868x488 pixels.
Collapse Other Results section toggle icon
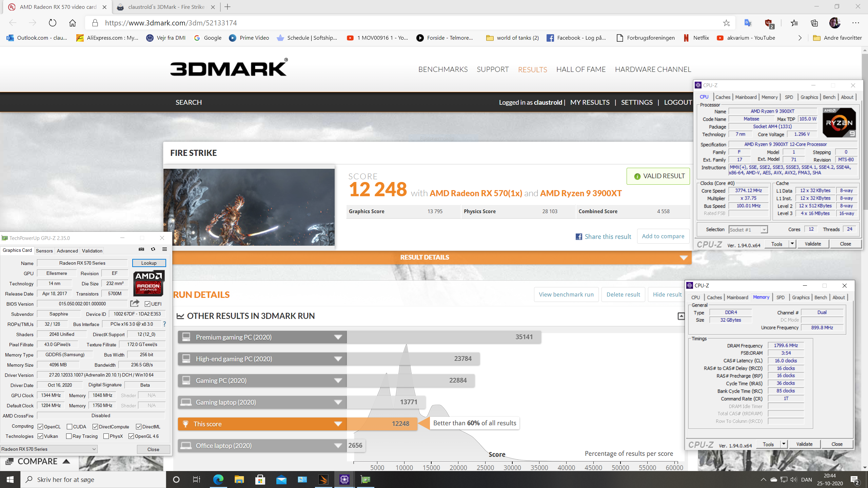pyautogui.click(x=681, y=316)
